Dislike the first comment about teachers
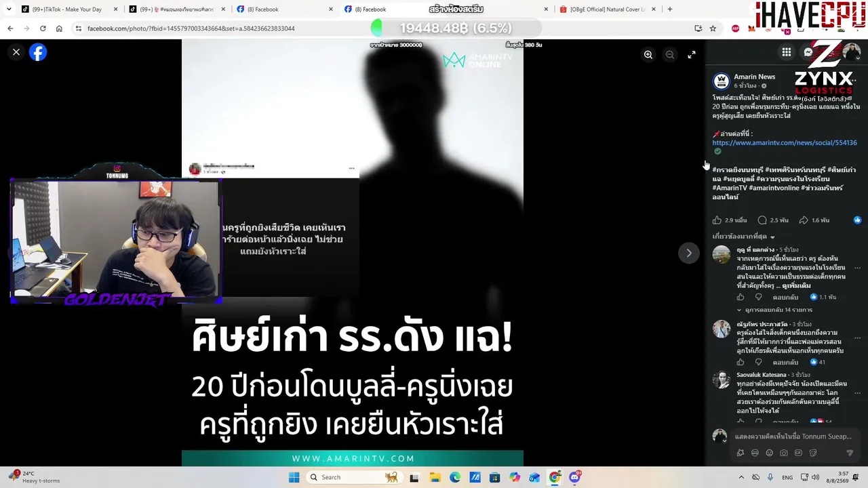Image resolution: width=868 pixels, height=488 pixels. (758, 297)
